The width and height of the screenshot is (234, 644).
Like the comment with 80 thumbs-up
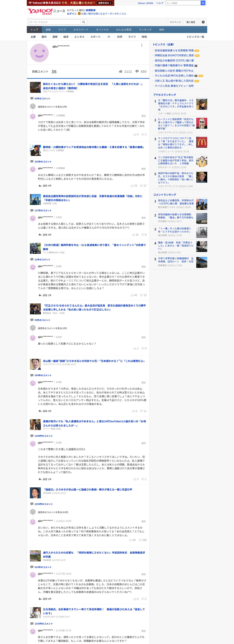click(130, 540)
